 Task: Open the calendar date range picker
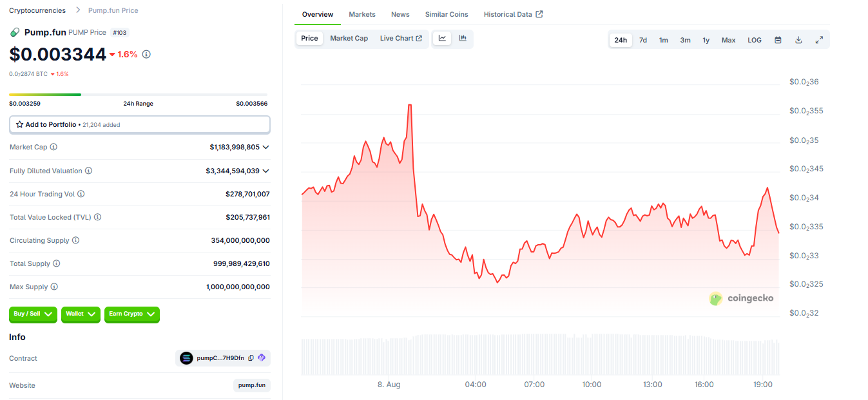tap(778, 40)
